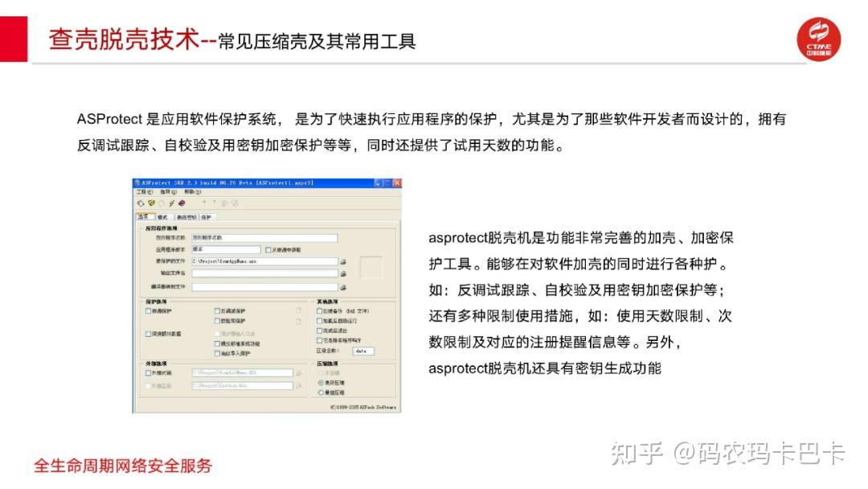
Task: Select the 最佳压缩 radio button
Action: tap(321, 392)
